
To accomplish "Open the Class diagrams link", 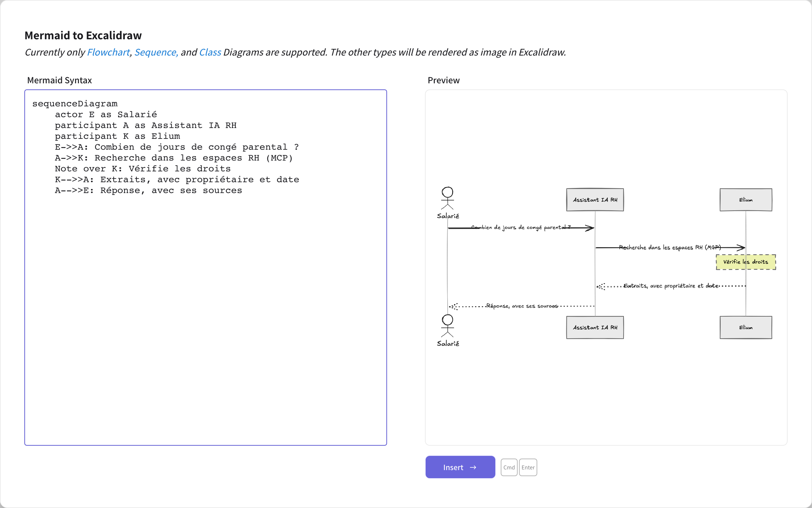I will (210, 52).
